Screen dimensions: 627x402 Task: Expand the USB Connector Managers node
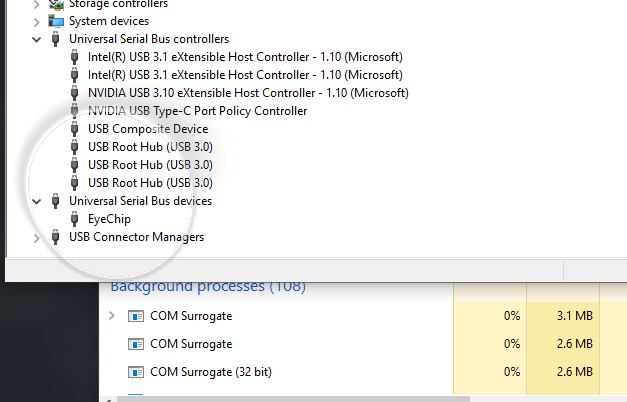[37, 237]
